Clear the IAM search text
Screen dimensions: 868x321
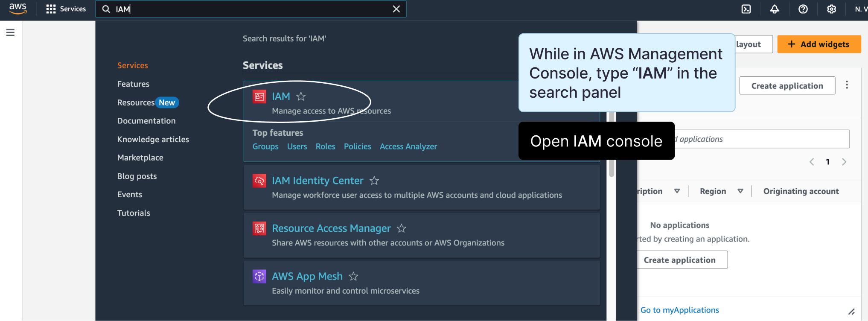point(396,9)
